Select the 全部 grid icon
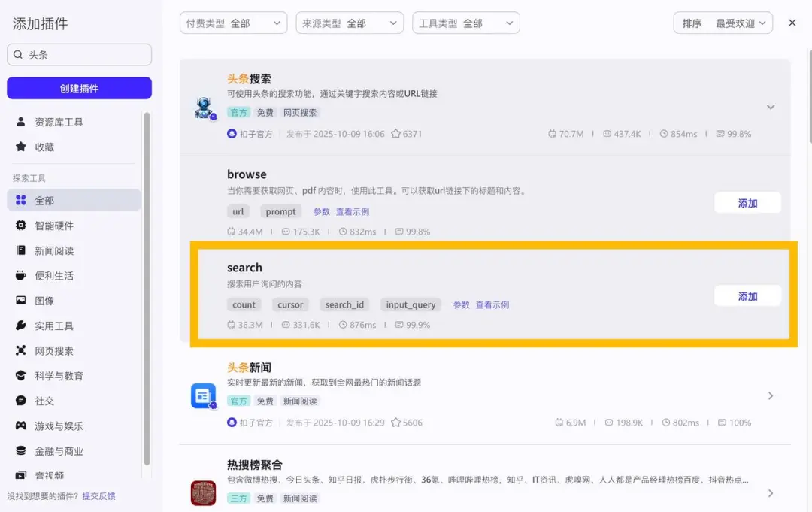 tap(21, 200)
